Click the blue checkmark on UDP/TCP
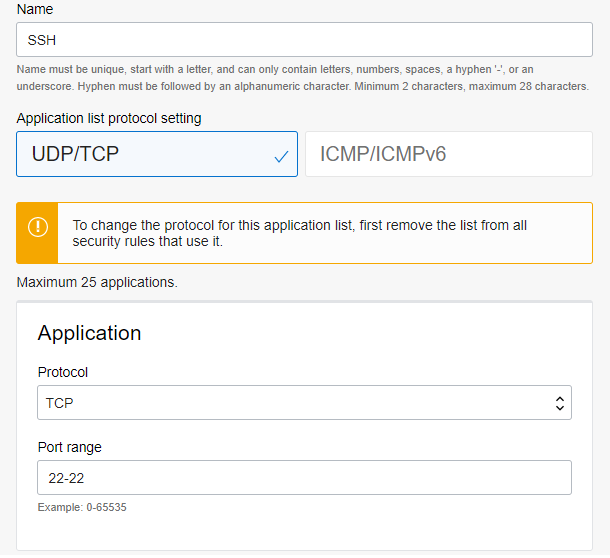Image resolution: width=610 pixels, height=558 pixels. point(281,156)
